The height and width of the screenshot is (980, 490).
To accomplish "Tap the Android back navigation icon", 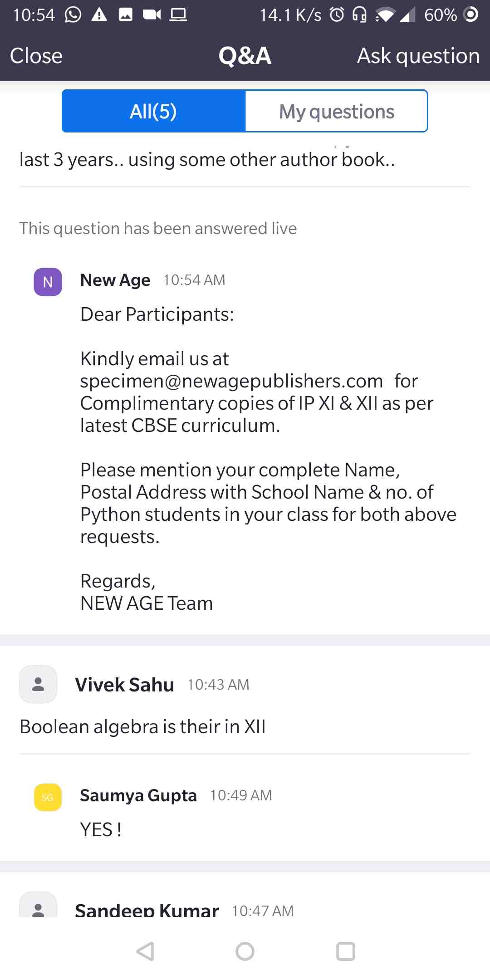I will (145, 951).
